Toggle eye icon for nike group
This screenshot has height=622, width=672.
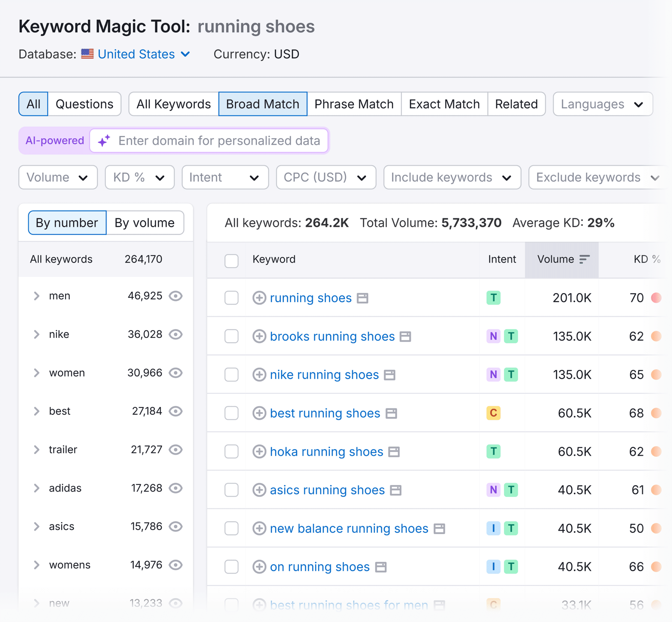(x=176, y=334)
